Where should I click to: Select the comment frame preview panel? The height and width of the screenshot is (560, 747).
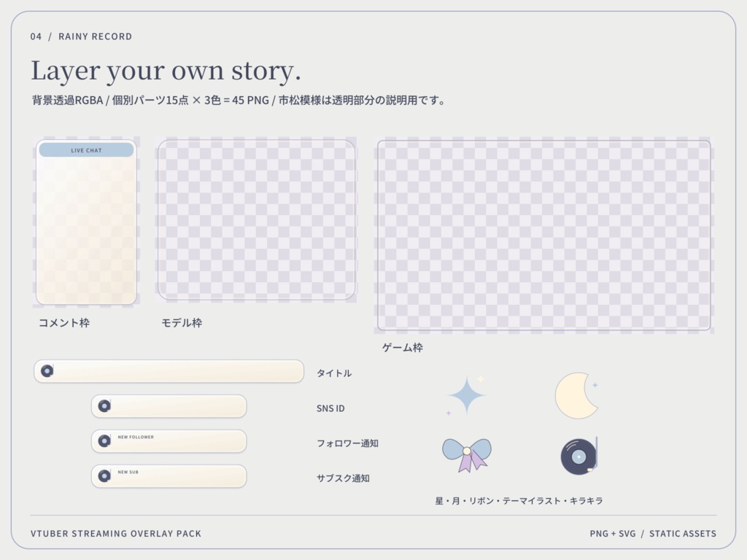pyautogui.click(x=86, y=222)
